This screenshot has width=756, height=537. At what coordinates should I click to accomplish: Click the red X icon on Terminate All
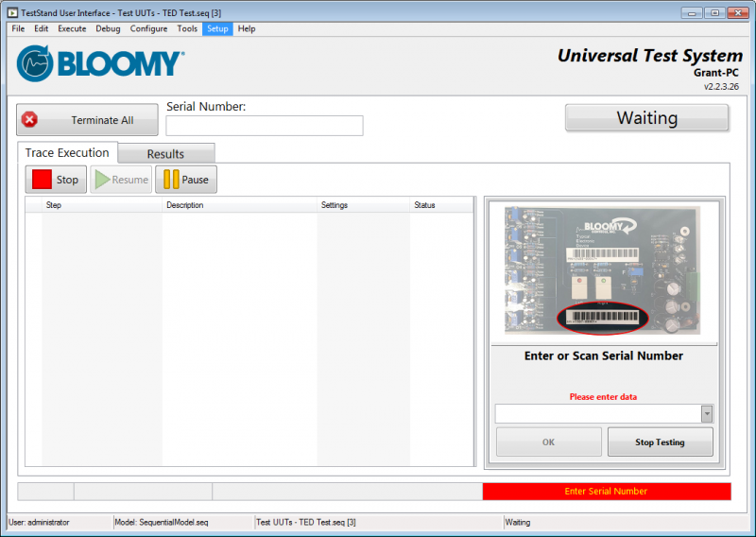(30, 120)
